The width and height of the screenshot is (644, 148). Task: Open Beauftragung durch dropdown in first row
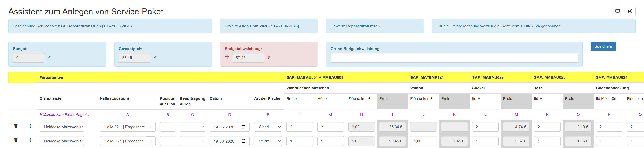coord(192,127)
